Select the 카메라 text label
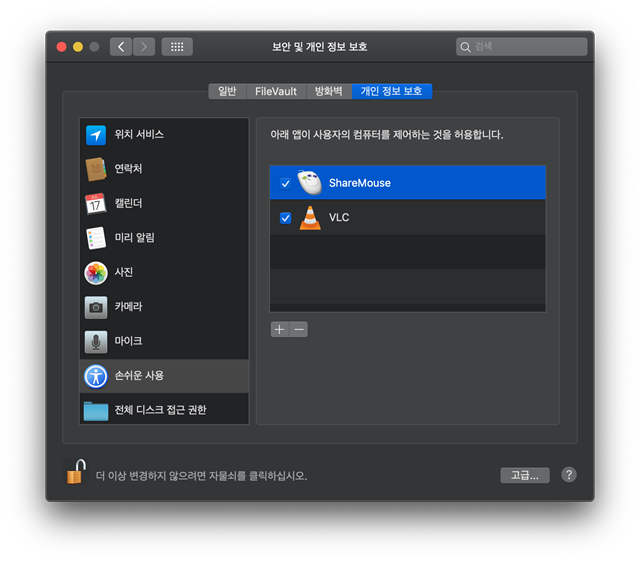The height and width of the screenshot is (562, 640). tap(128, 306)
